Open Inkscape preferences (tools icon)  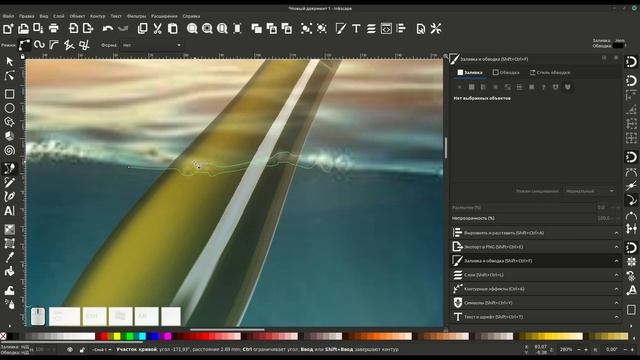tap(436, 29)
